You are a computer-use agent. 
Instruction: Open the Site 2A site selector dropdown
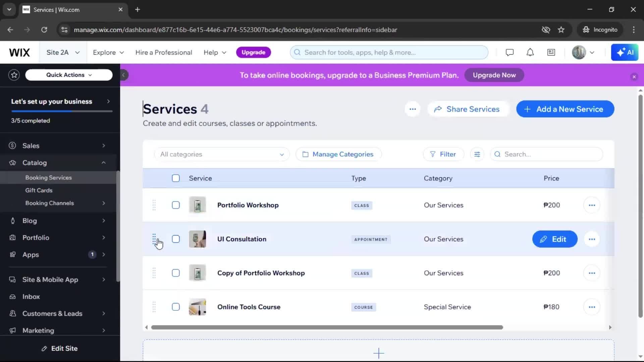point(63,53)
